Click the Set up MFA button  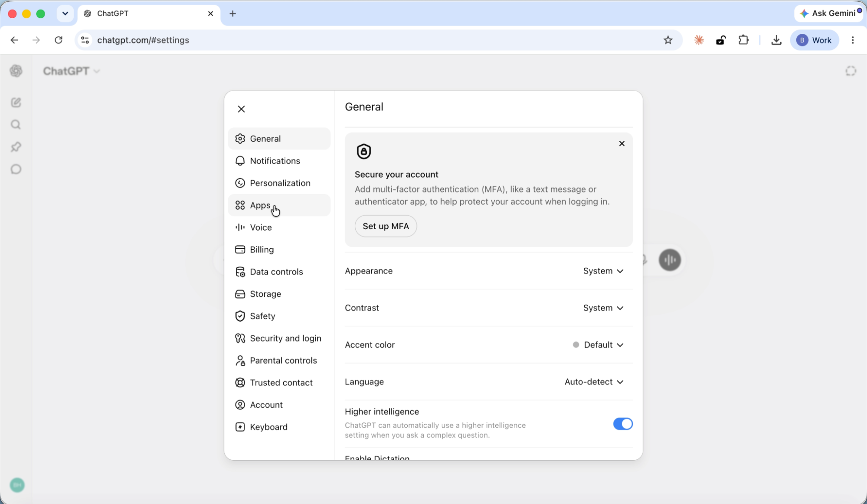tap(386, 226)
